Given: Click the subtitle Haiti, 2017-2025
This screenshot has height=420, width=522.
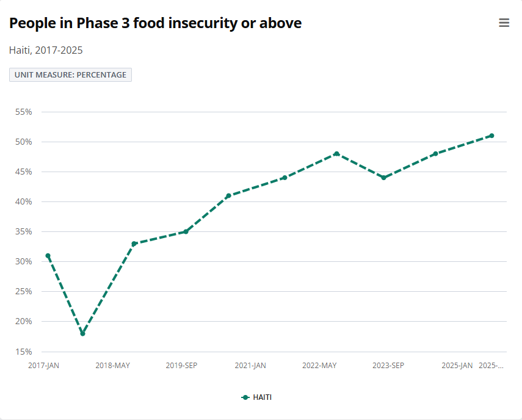Looking at the screenshot, I should [x=46, y=50].
